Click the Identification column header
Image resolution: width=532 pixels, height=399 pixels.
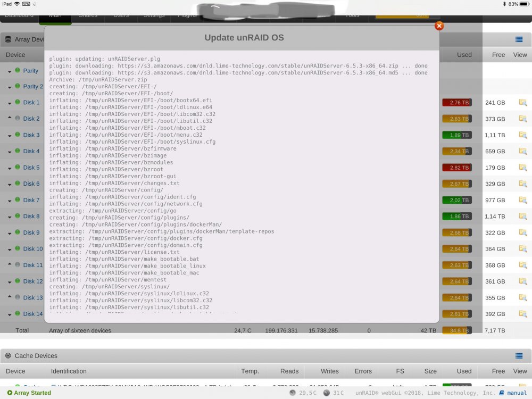[x=69, y=371]
